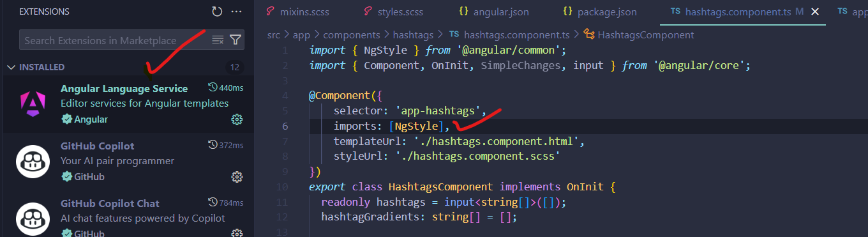Click Angular Language Service 440ms activation time
This screenshot has height=237, width=868.
click(x=226, y=88)
